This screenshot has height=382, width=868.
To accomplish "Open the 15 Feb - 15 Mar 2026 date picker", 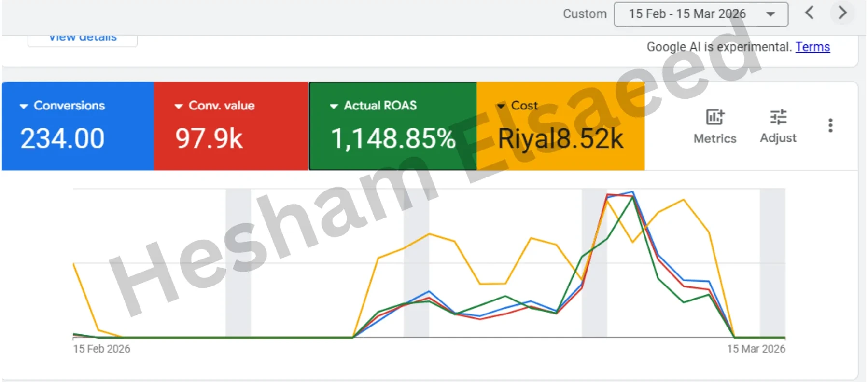I will pos(701,14).
